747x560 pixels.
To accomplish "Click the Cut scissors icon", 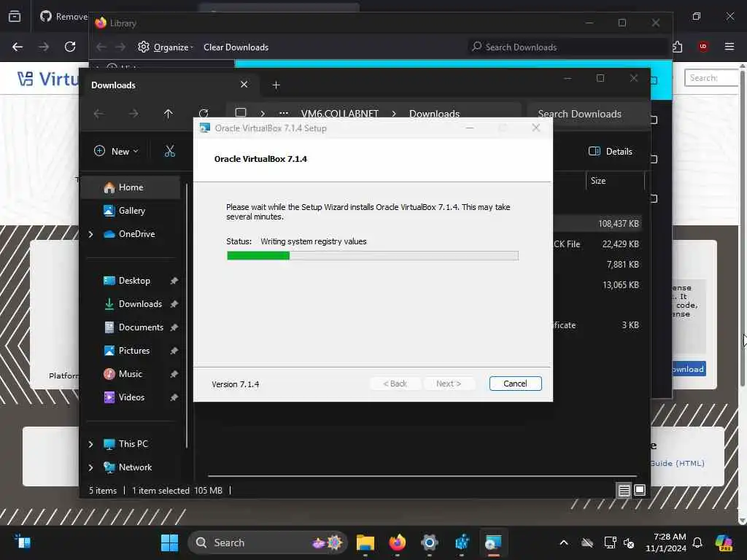I will (169, 151).
